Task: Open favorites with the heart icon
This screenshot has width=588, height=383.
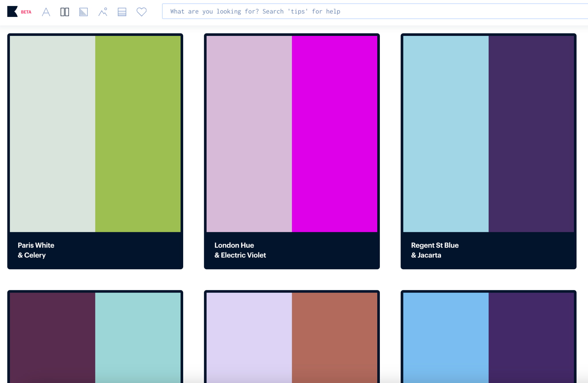Action: click(141, 12)
